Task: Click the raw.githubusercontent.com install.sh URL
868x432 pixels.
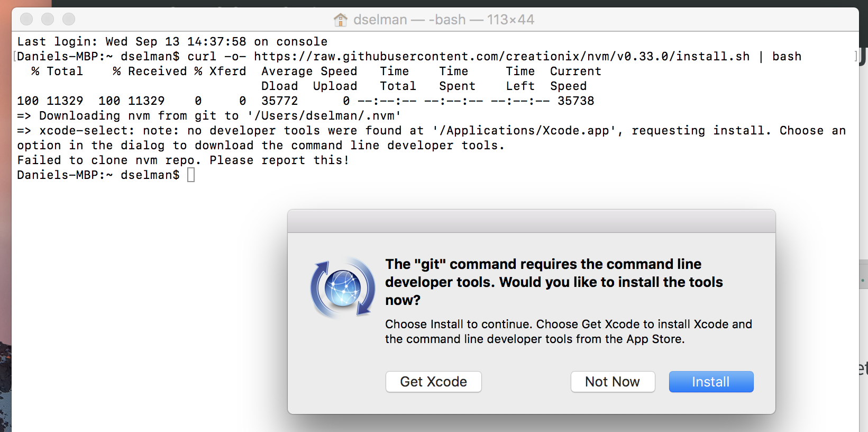Action: click(x=501, y=56)
